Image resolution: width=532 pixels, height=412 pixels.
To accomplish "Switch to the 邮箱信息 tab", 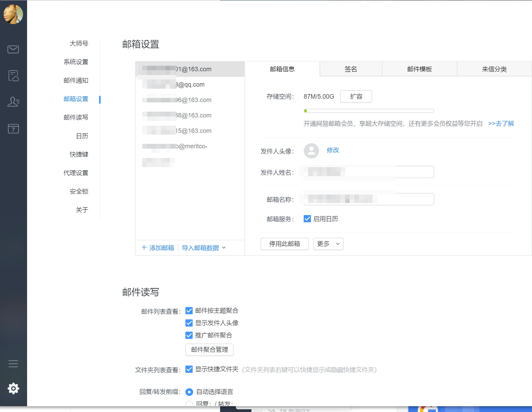I will pos(282,69).
